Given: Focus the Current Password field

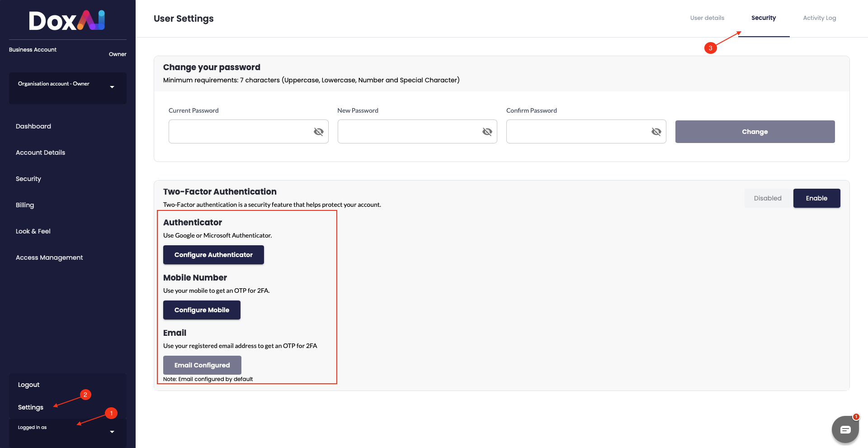Looking at the screenshot, I should pos(249,132).
